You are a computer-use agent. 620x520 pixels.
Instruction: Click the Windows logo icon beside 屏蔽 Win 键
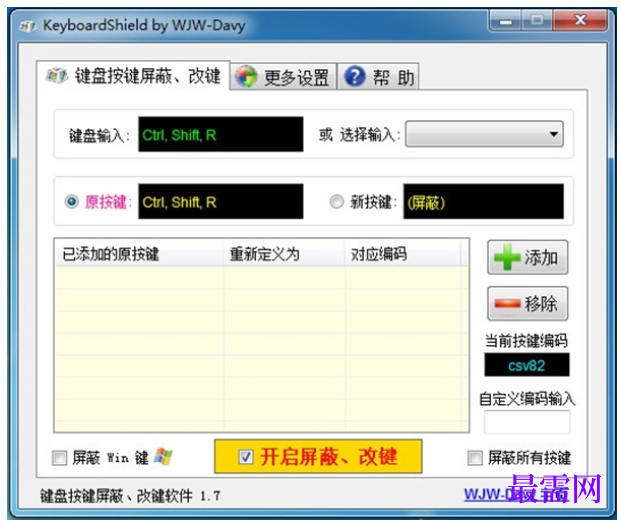(163, 457)
